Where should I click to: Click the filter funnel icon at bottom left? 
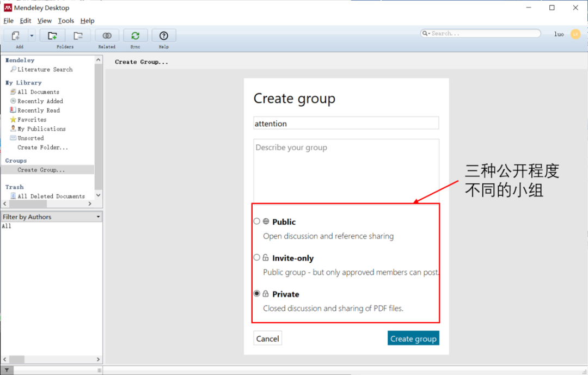point(7,371)
